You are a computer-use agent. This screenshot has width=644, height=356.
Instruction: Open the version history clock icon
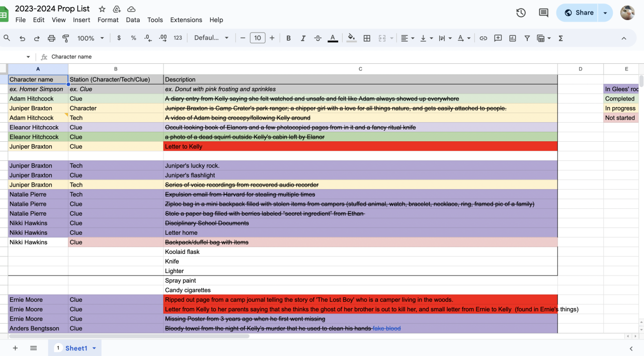[x=521, y=13]
